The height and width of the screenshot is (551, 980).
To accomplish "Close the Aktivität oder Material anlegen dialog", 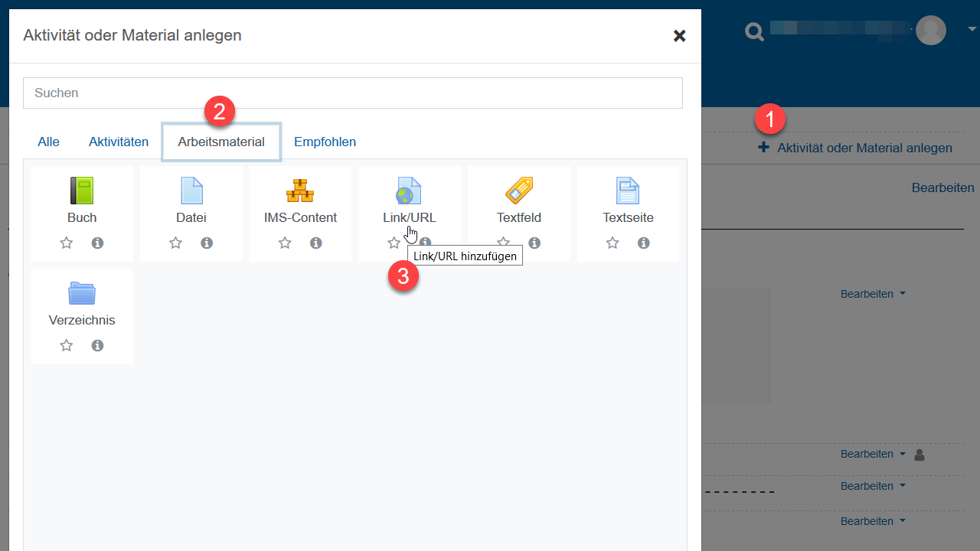I will [679, 35].
